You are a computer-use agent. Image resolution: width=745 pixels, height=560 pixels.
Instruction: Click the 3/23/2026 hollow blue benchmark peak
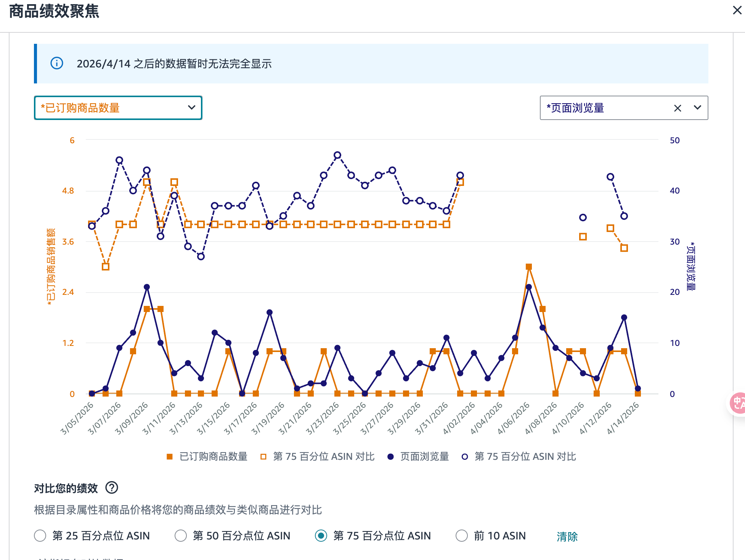pyautogui.click(x=337, y=155)
